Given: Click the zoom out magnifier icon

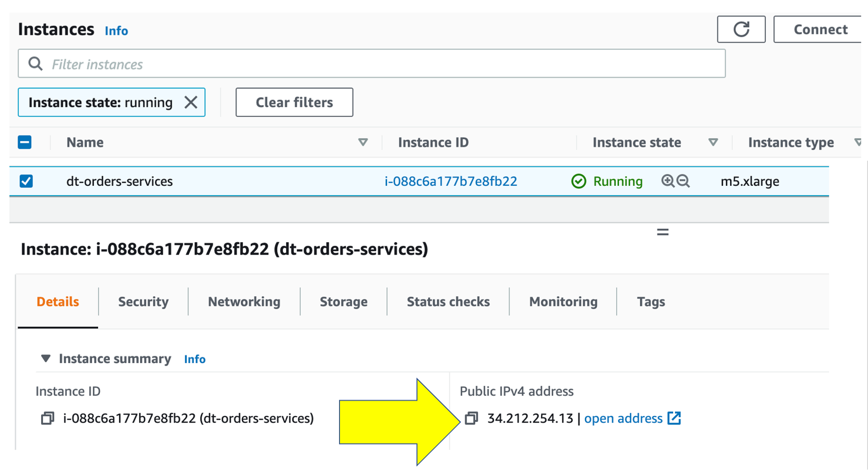Looking at the screenshot, I should pos(683,181).
